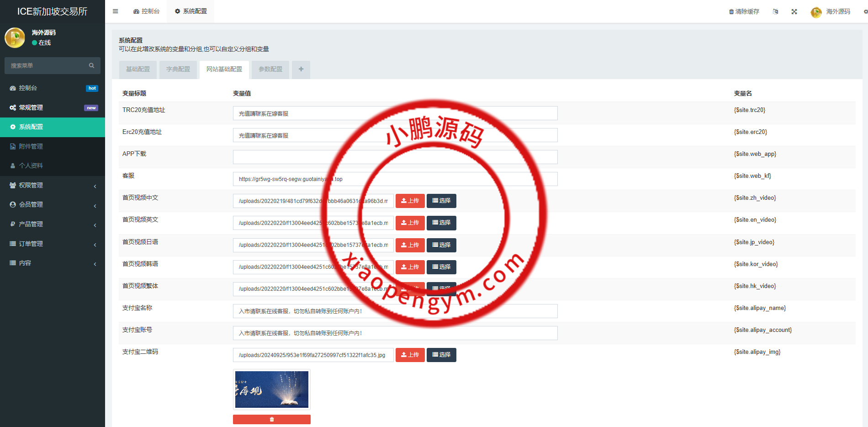Click the search icon in sidebar menu search
This screenshot has height=427, width=868.
[x=91, y=66]
